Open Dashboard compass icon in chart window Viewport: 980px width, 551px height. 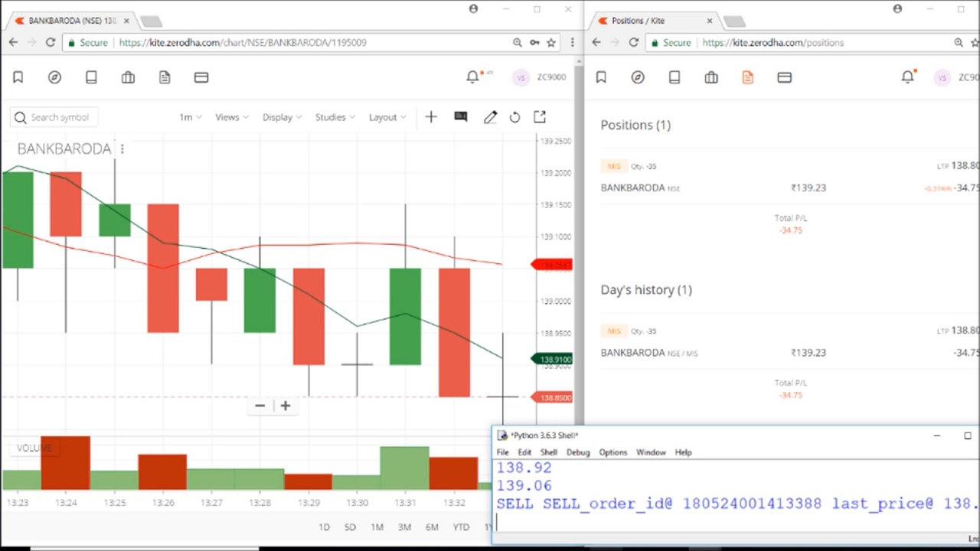(54, 77)
